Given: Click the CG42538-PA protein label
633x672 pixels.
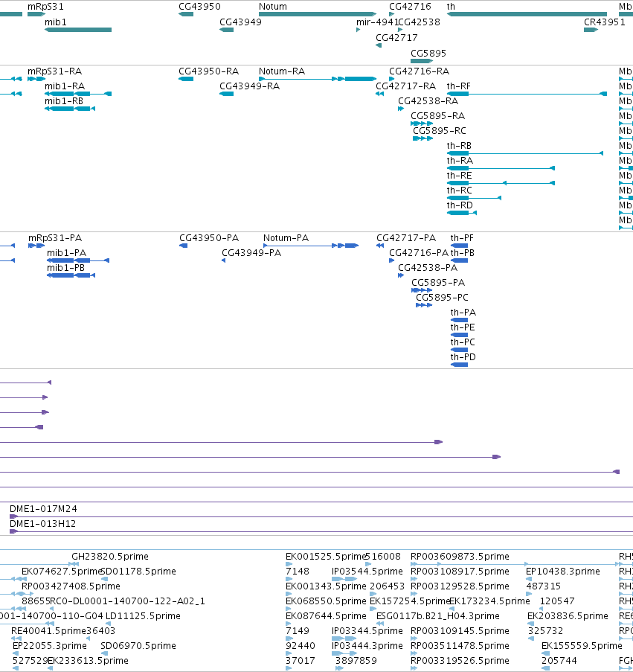Looking at the screenshot, I should (428, 268).
